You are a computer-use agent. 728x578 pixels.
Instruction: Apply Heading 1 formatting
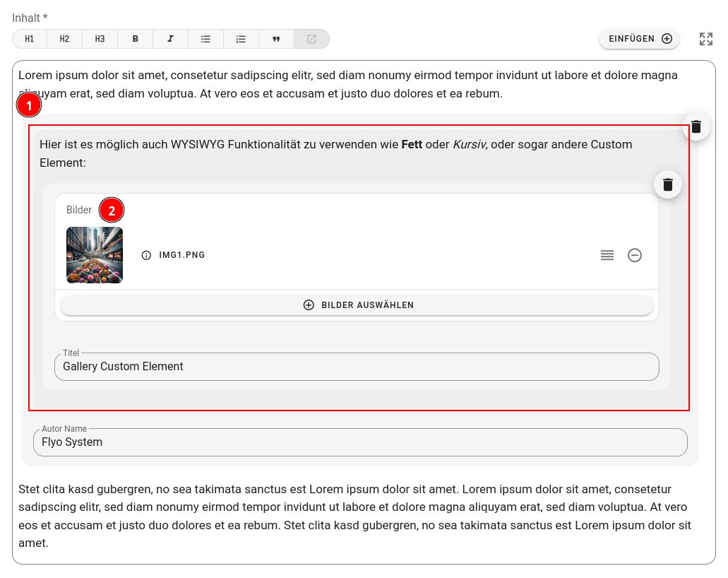click(29, 39)
